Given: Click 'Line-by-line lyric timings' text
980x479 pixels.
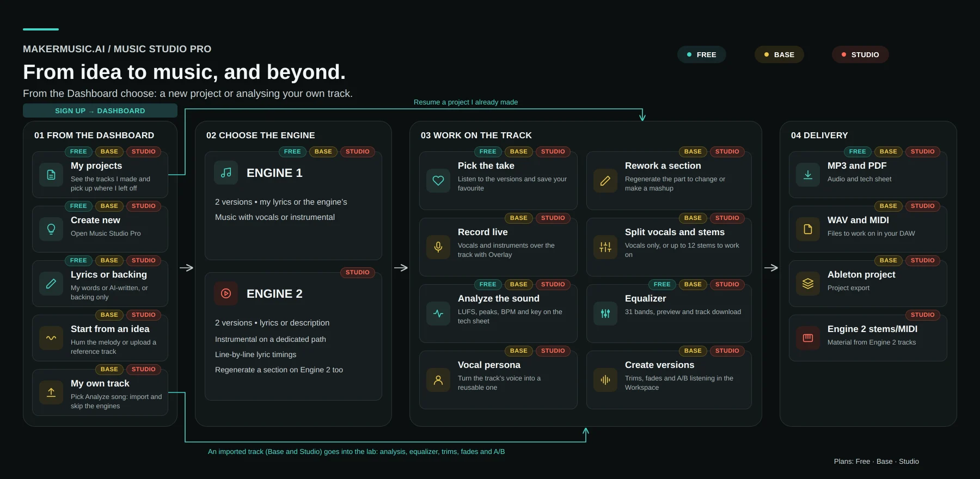Looking at the screenshot, I should pyautogui.click(x=256, y=354).
